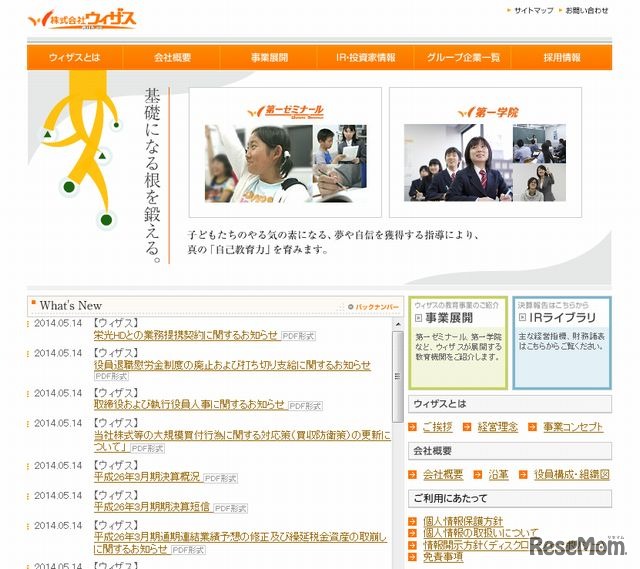The height and width of the screenshot is (569, 640).
Task: Open the お問い合わせ link
Action: tap(587, 11)
